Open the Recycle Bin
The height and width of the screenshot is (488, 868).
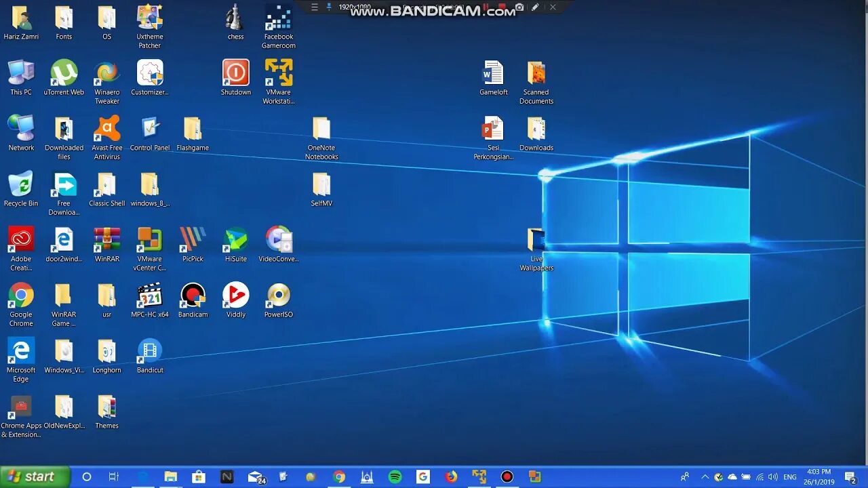click(21, 190)
